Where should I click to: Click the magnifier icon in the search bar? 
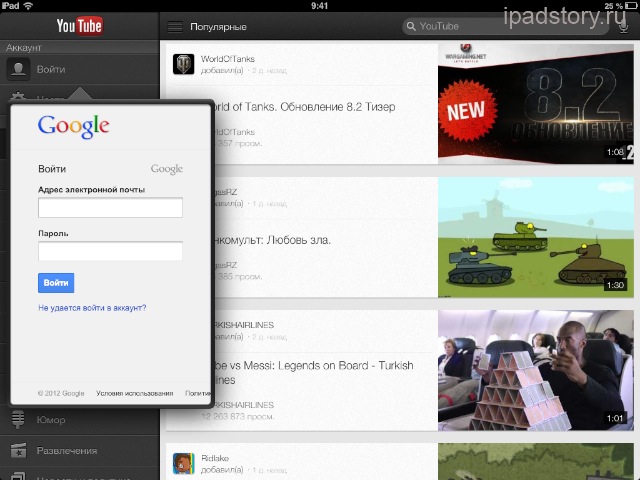(x=411, y=27)
